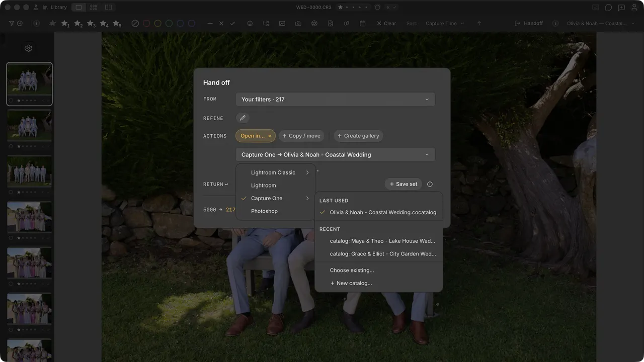This screenshot has width=644, height=362.
Task: Open the Olivia & Noah project dropdown
Action: click(x=600, y=24)
